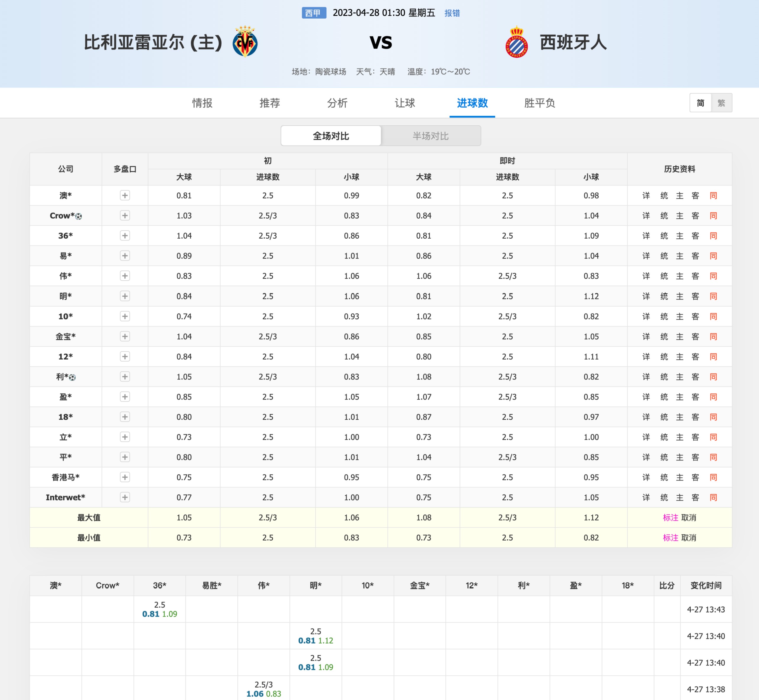Select 半场对比 half-time comparison
759x700 pixels.
[x=431, y=136]
